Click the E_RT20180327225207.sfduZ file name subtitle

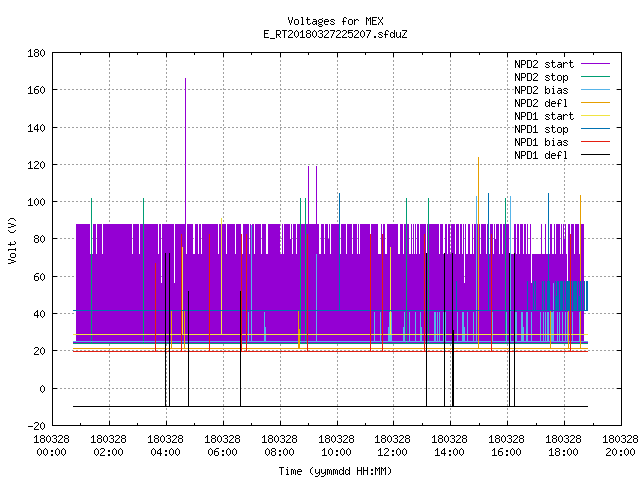pos(335,34)
